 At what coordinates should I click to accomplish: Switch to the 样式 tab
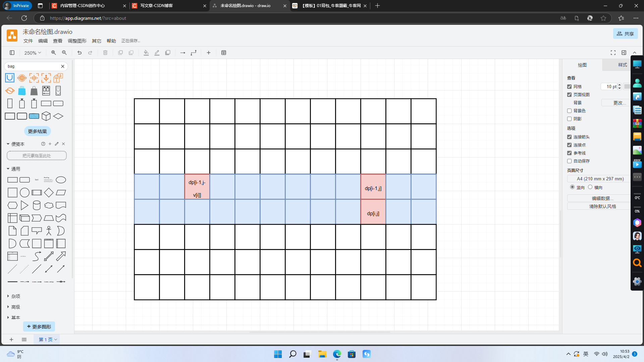click(622, 65)
